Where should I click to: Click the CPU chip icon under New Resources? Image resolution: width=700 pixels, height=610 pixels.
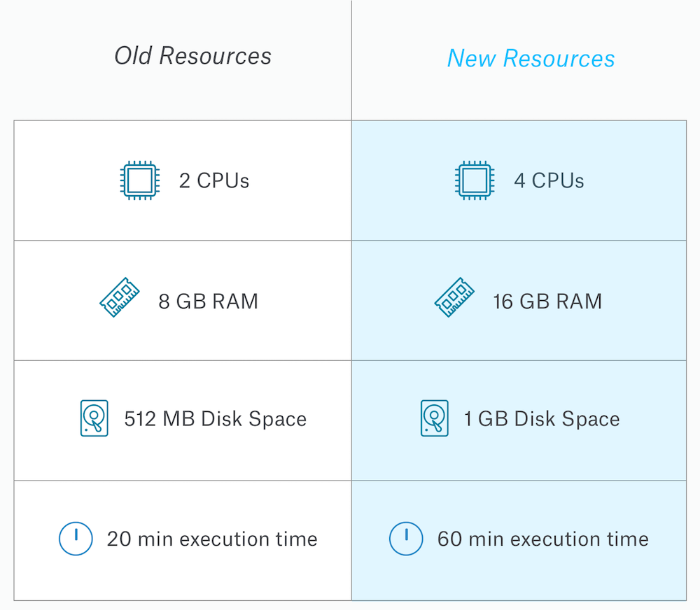coord(475,181)
